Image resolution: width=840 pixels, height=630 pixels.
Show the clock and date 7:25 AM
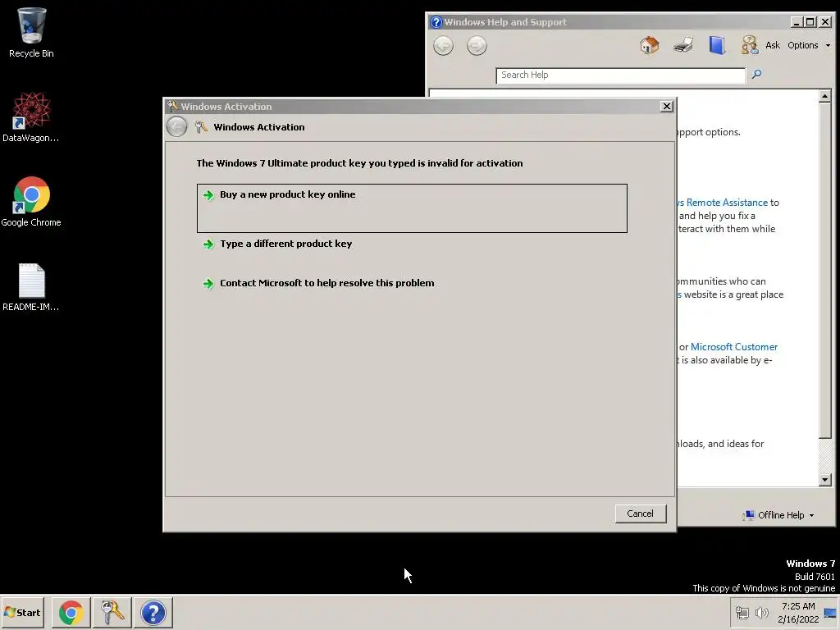(798, 613)
